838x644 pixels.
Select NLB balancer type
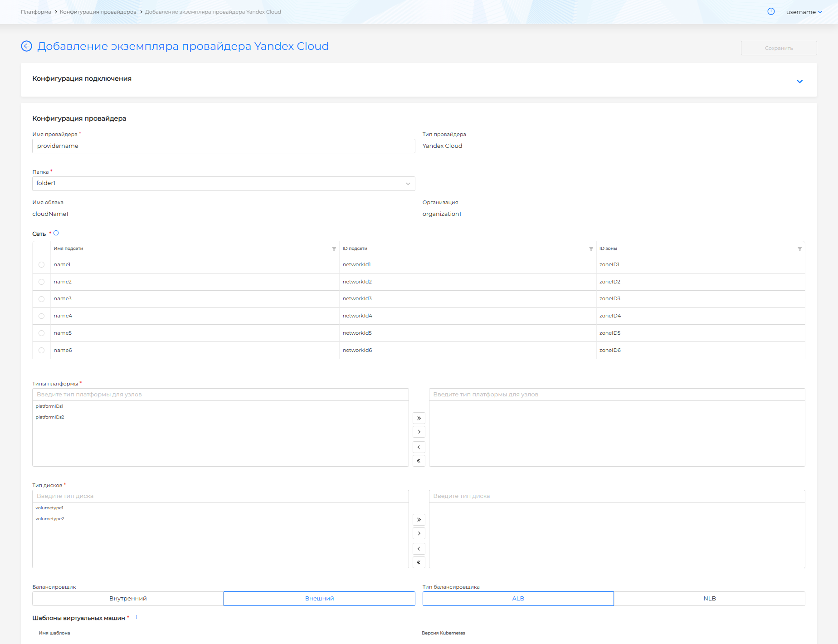(709, 599)
